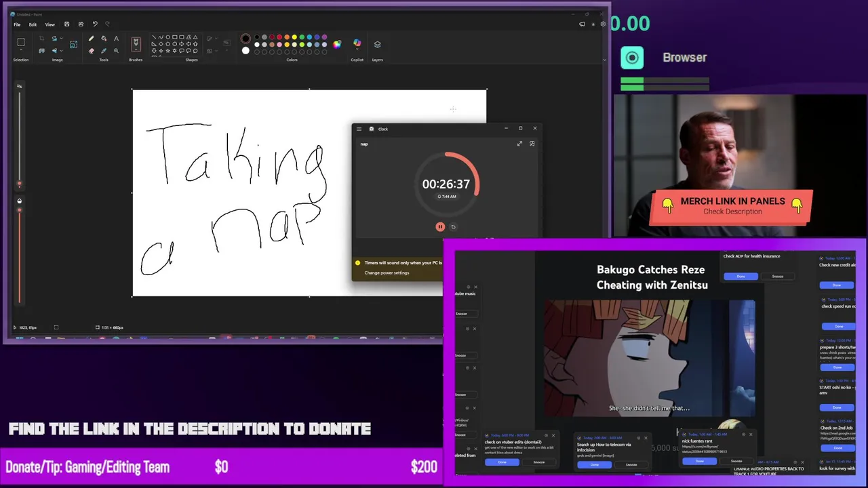Screen dimensions: 868x488
Task: Open the View menu in Paint
Action: pyautogui.click(x=50, y=24)
